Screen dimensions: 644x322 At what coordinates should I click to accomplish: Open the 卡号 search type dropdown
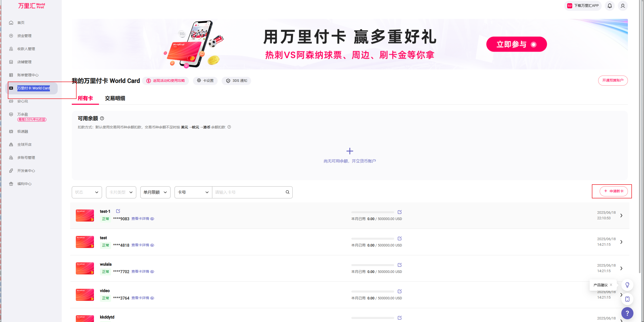(x=193, y=192)
